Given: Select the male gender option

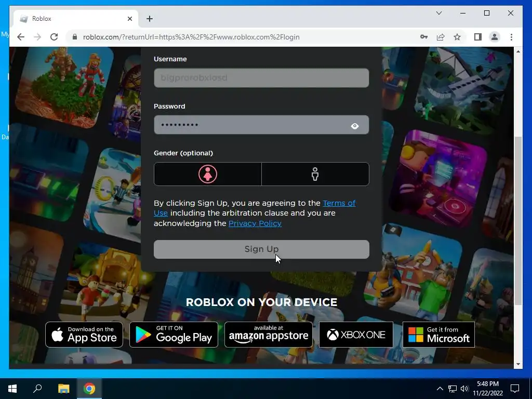Looking at the screenshot, I should pos(315,174).
